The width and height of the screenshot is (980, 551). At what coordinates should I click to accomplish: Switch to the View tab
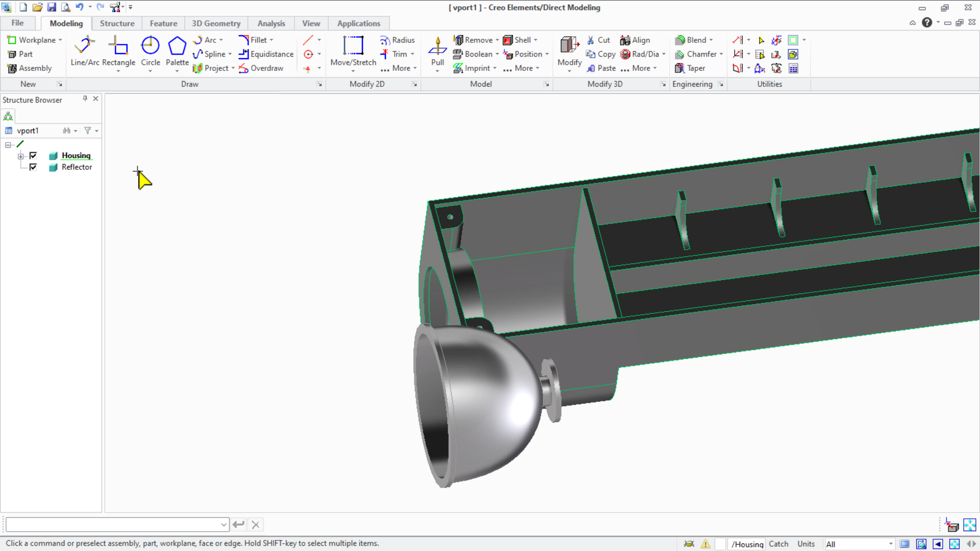tap(311, 23)
